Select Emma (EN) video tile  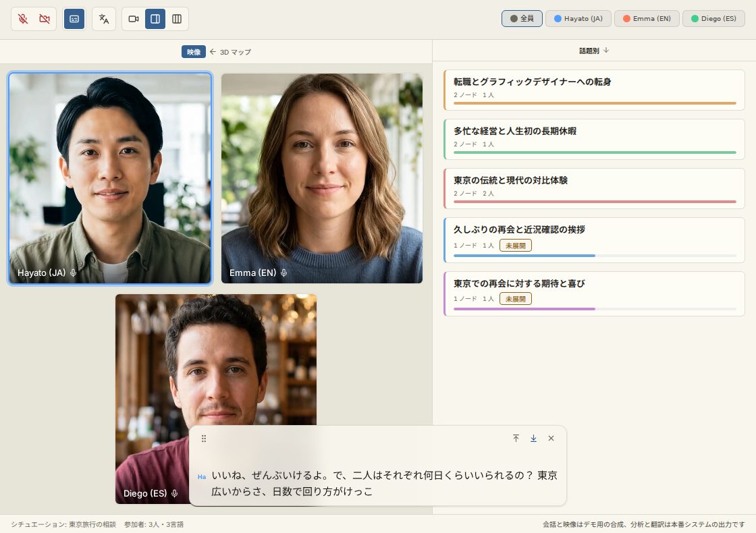[x=321, y=178]
